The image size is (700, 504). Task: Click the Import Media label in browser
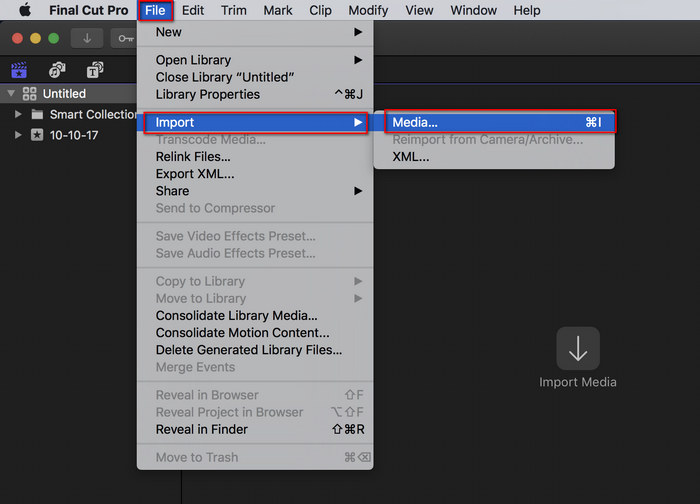point(578,382)
